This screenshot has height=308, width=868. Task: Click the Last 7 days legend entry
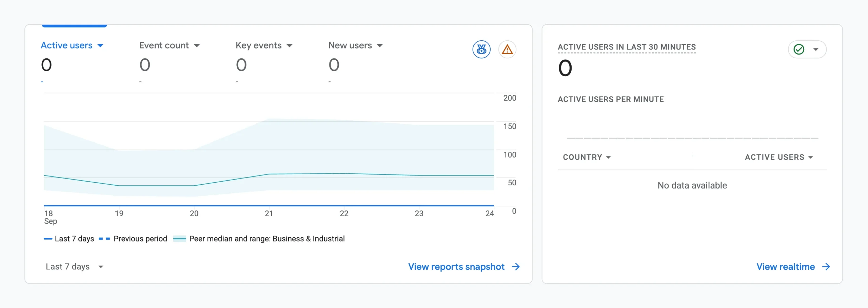pos(69,239)
